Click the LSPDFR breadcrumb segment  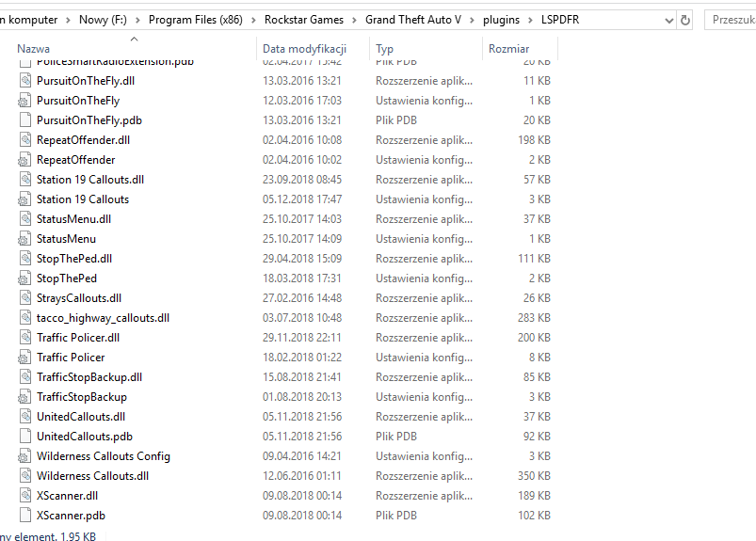[x=560, y=20]
